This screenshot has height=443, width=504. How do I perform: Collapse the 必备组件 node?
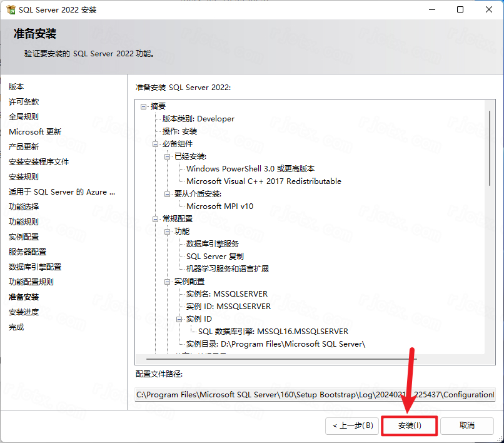click(x=156, y=144)
